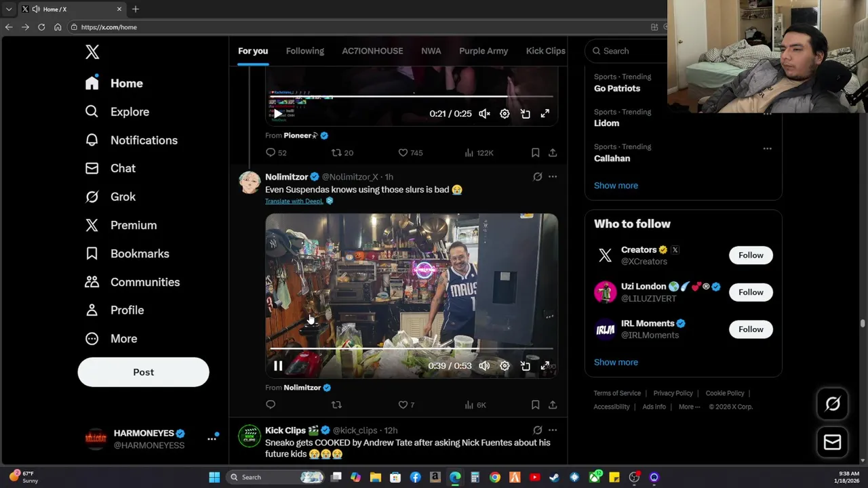Open Nolimitzor's profile avatar
The width and height of the screenshot is (868, 488).
[250, 182]
